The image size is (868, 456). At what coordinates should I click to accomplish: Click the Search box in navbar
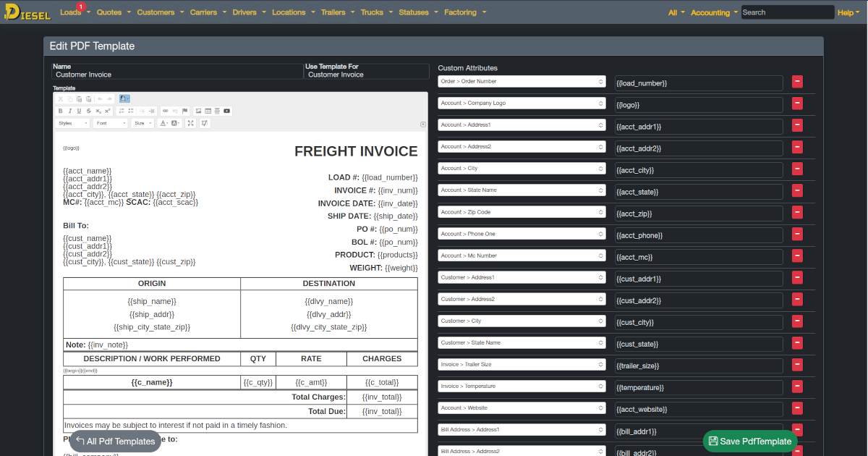[x=788, y=12]
